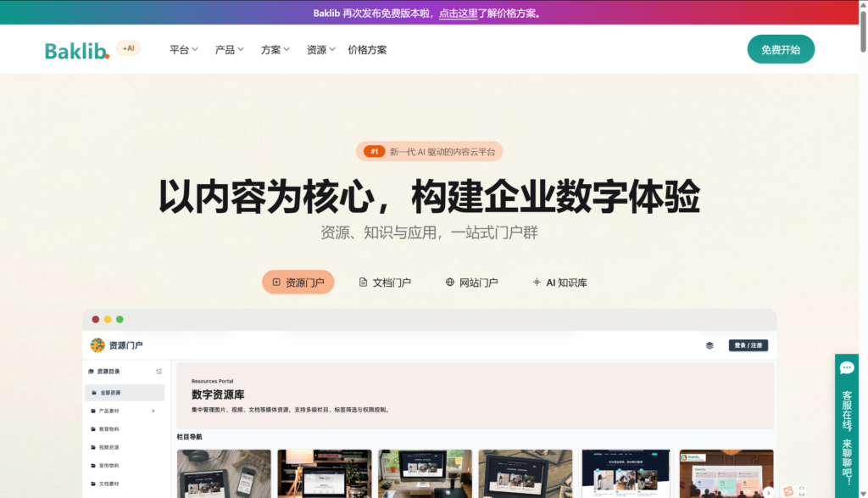The height and width of the screenshot is (498, 868).
Task: Click the layers stack icon near 登录
Action: tap(709, 345)
